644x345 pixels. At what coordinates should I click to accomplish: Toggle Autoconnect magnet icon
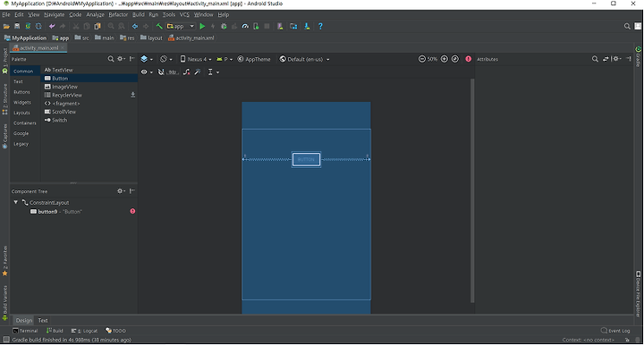[161, 72]
